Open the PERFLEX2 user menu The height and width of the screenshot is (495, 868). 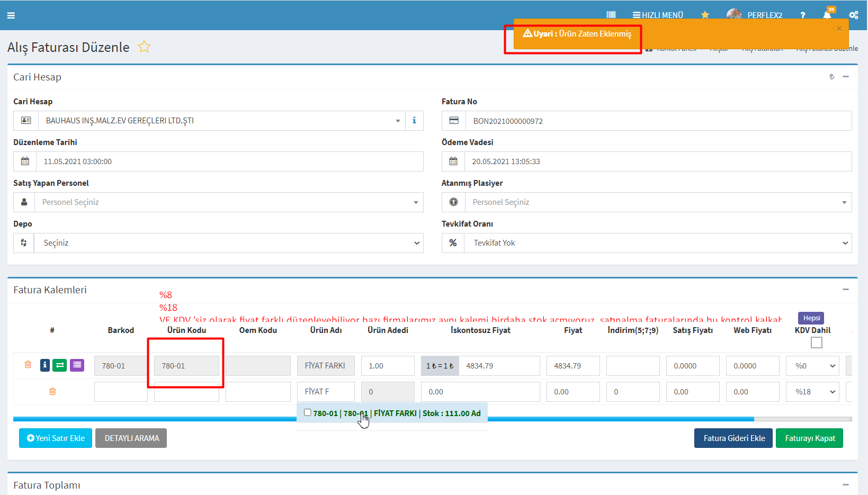coord(764,15)
